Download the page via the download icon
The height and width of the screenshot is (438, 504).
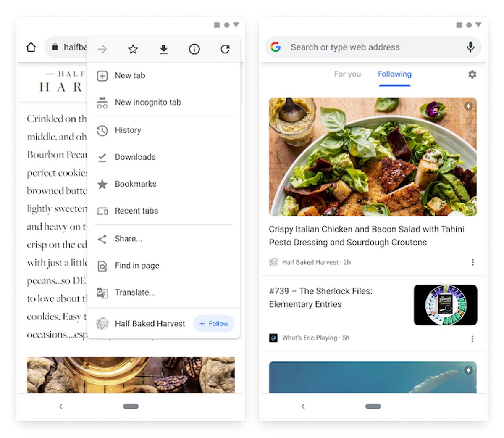163,49
